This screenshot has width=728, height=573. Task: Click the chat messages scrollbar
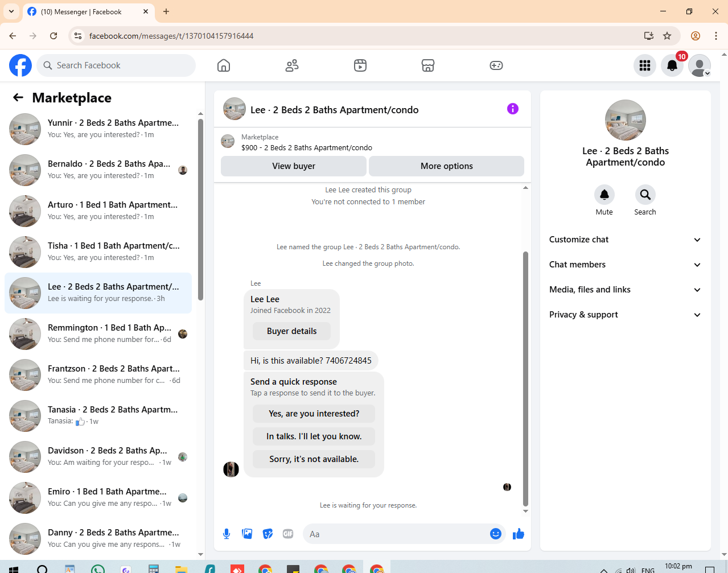pyautogui.click(x=525, y=378)
